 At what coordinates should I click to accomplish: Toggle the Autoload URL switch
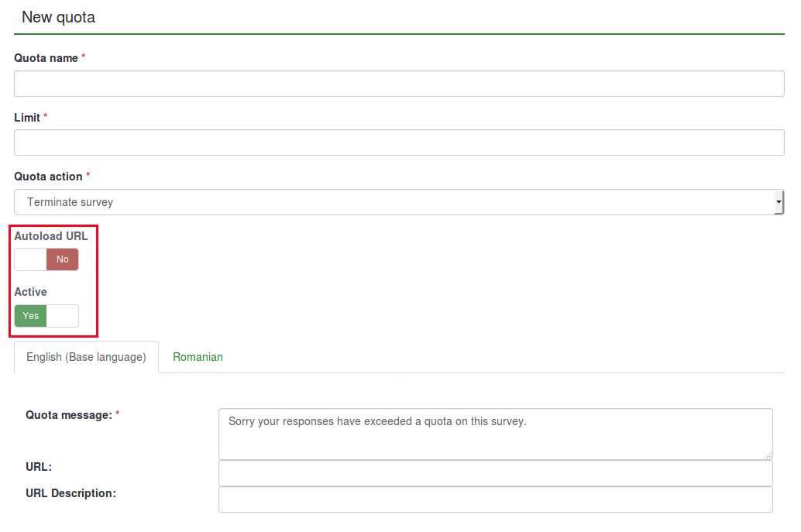pos(46,259)
